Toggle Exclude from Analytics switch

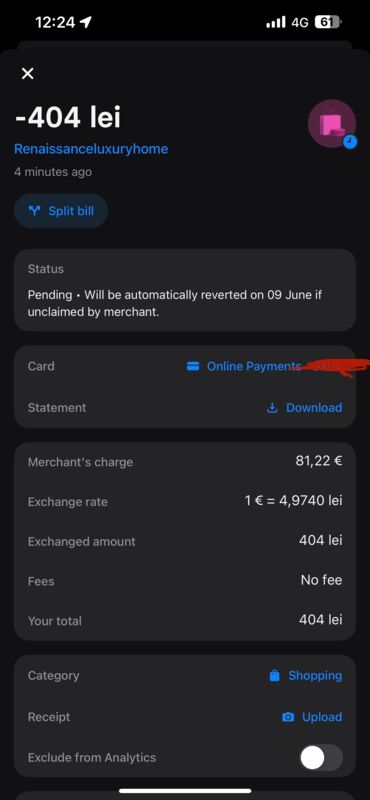[321, 758]
